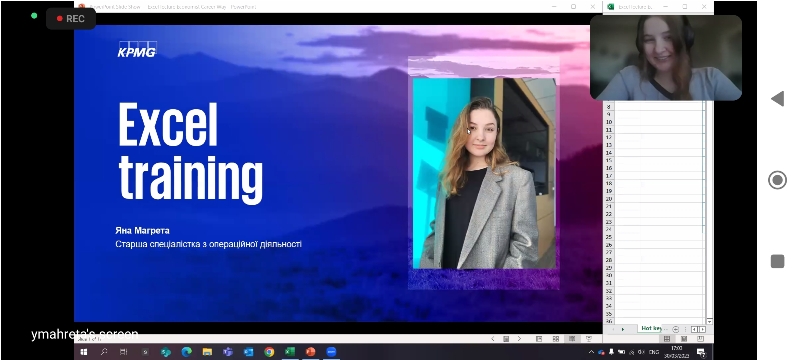Open the taskbar search magnifier
This screenshot has width=800, height=360.
point(104,352)
